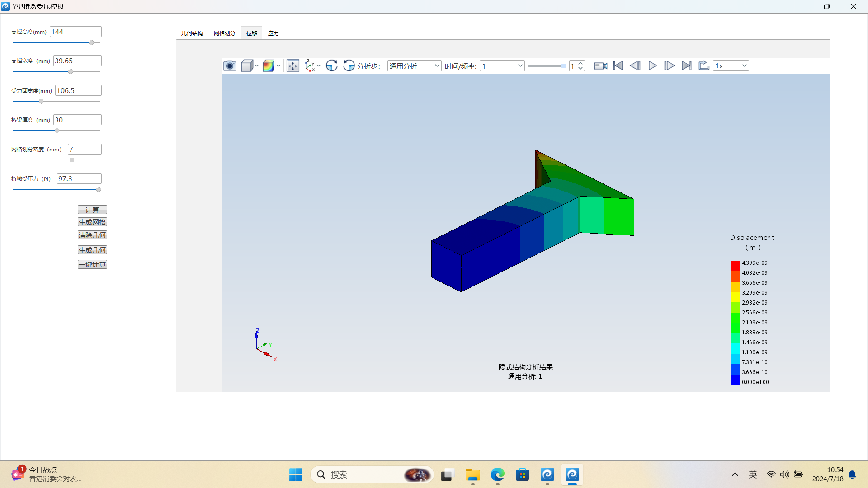Click the XYZ axis orientation icon
868x488 pixels.
(310, 66)
